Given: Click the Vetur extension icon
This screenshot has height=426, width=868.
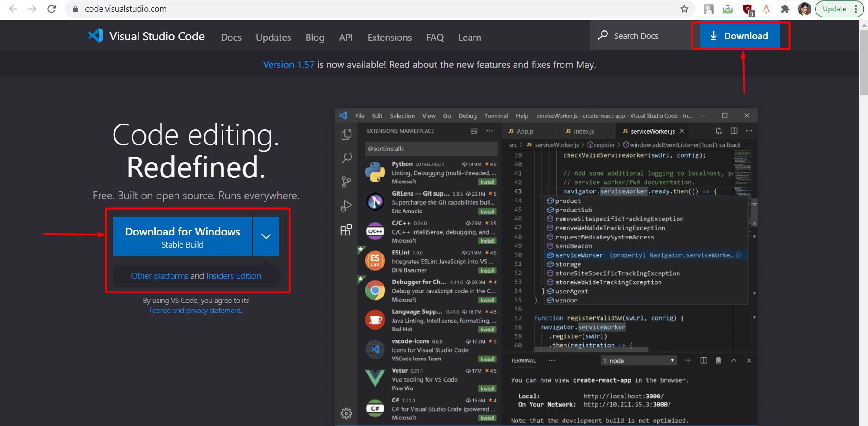Looking at the screenshot, I should (375, 378).
